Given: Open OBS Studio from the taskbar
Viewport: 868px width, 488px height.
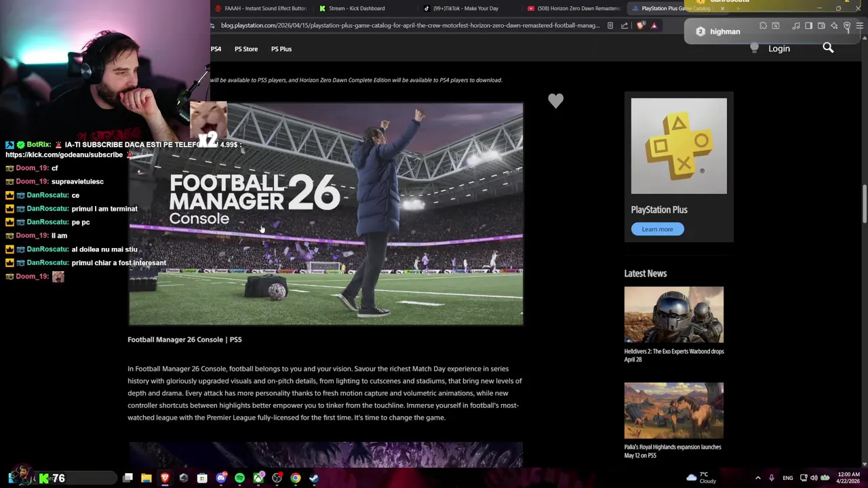Looking at the screenshot, I should click(277, 478).
